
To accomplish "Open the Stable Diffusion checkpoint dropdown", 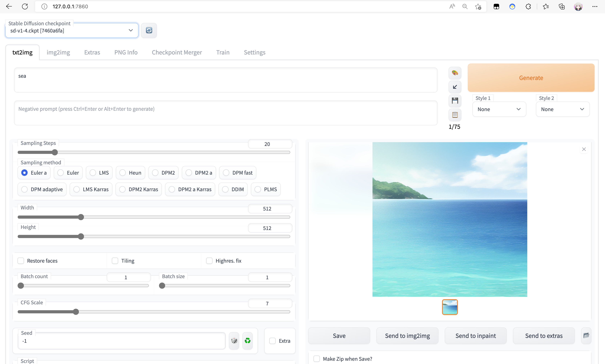I will pos(72,30).
